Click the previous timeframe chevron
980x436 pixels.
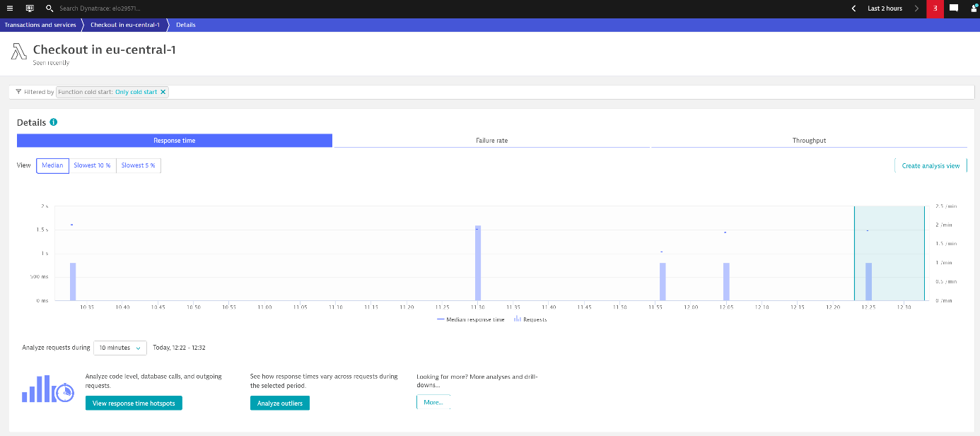pyautogui.click(x=853, y=8)
